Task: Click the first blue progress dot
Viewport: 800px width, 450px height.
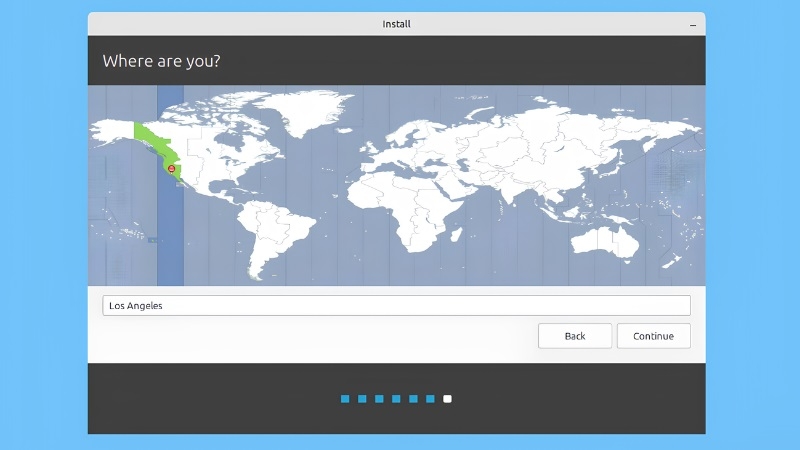Action: (x=345, y=399)
